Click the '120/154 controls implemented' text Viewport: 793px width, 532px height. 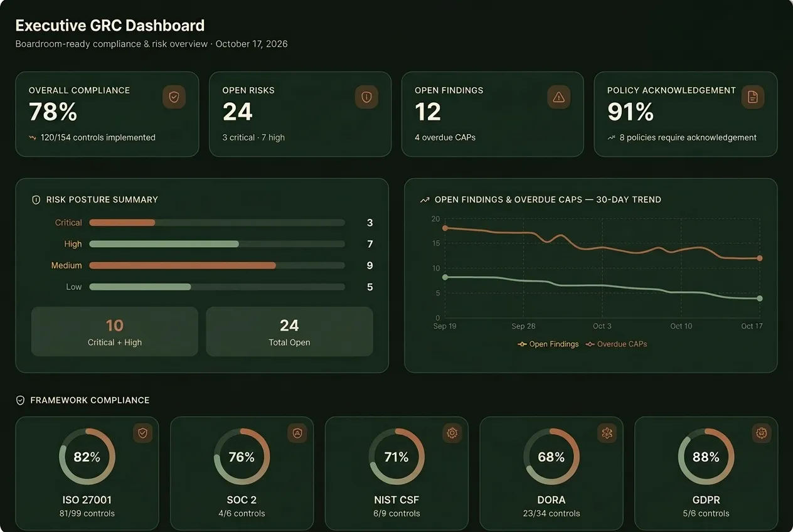(x=98, y=137)
